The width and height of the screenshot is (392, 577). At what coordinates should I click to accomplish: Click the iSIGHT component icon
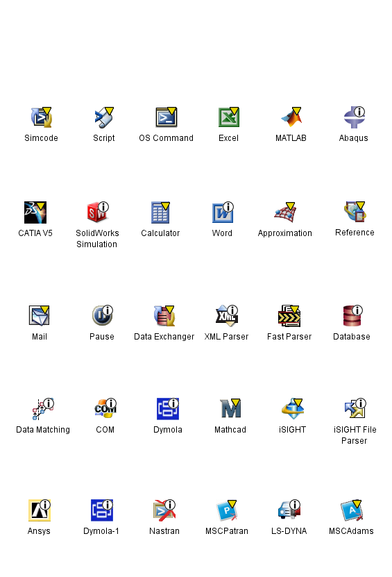(x=292, y=408)
